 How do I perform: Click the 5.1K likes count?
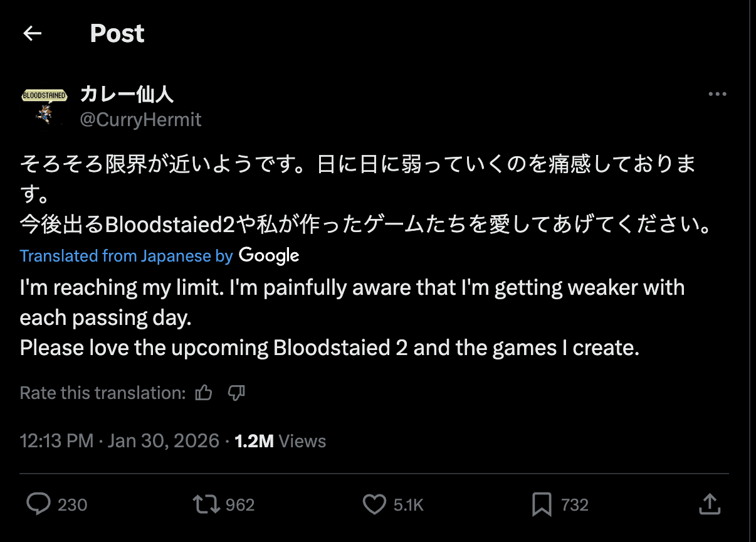(408, 505)
